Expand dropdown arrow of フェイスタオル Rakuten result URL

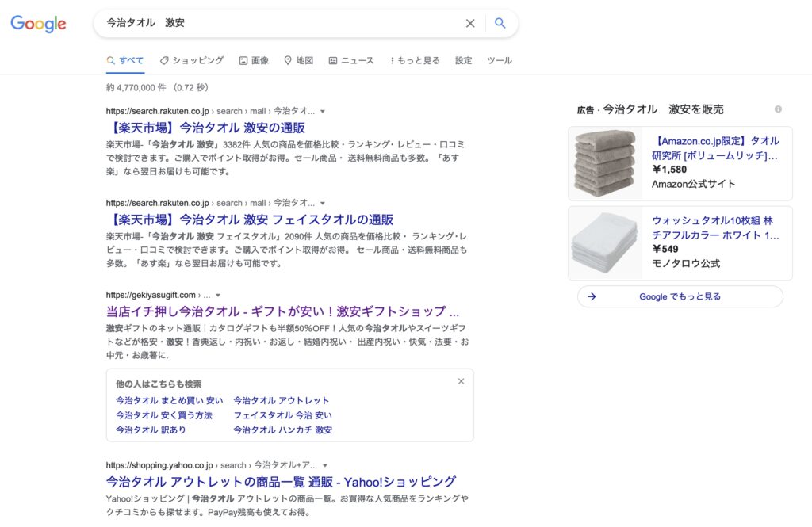pos(323,204)
